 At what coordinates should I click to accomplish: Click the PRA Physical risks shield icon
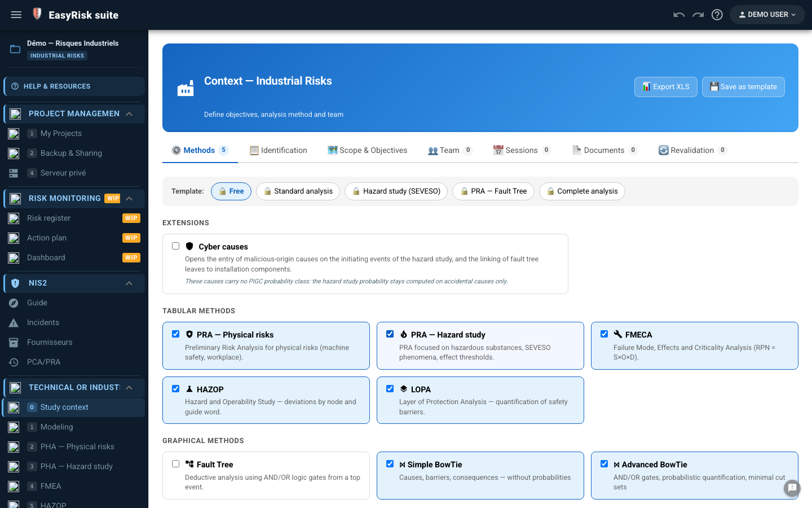189,334
